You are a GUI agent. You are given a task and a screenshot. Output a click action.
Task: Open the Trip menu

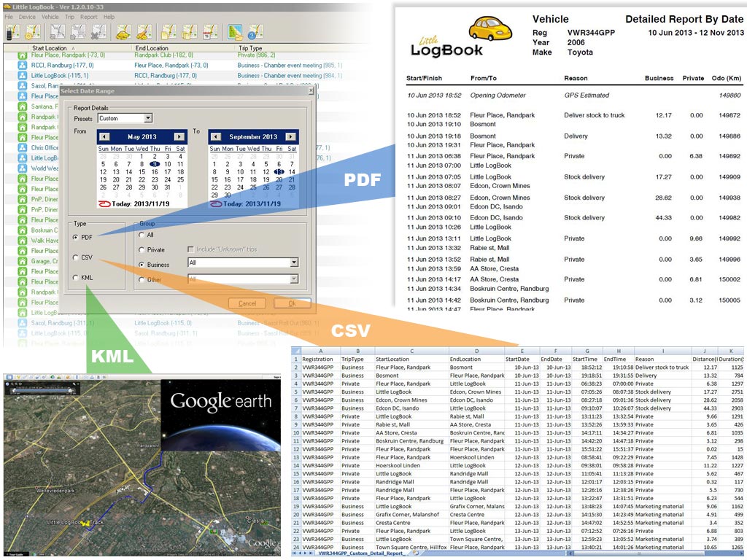[69, 17]
